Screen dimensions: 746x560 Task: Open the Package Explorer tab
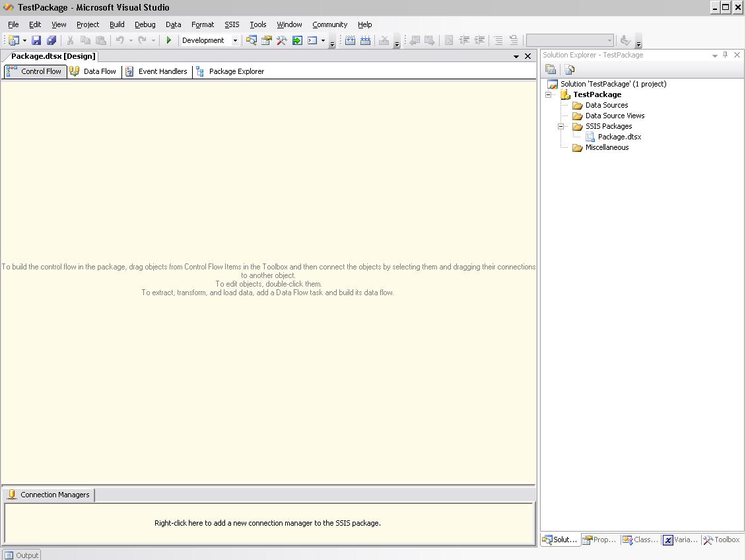230,71
